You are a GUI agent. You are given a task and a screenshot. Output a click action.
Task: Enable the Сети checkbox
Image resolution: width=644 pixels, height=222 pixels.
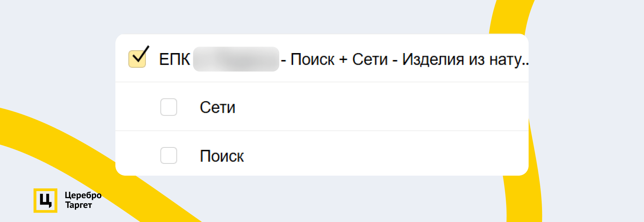point(169,107)
